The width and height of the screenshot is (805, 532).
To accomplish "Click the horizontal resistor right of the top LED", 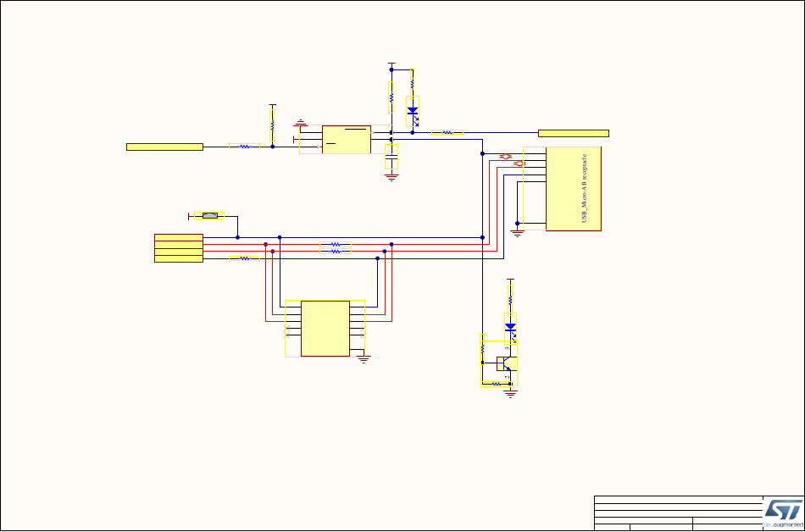I will click(x=447, y=132).
